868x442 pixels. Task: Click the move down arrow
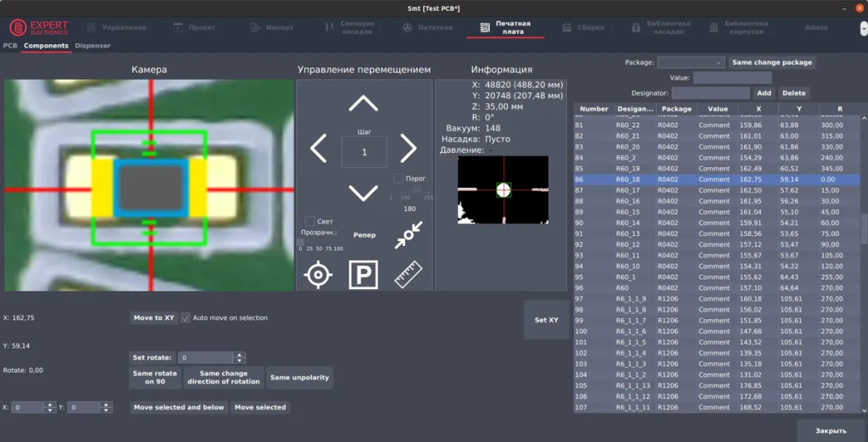[364, 193]
